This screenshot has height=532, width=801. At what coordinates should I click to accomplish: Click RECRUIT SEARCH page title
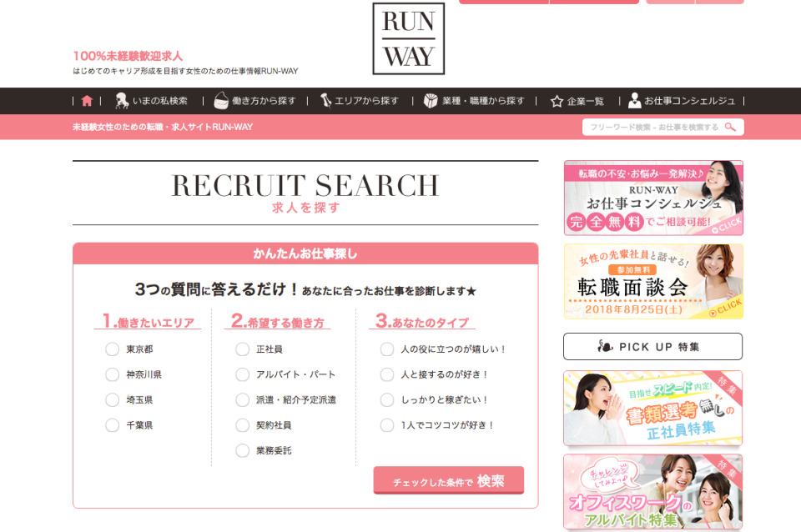click(305, 185)
